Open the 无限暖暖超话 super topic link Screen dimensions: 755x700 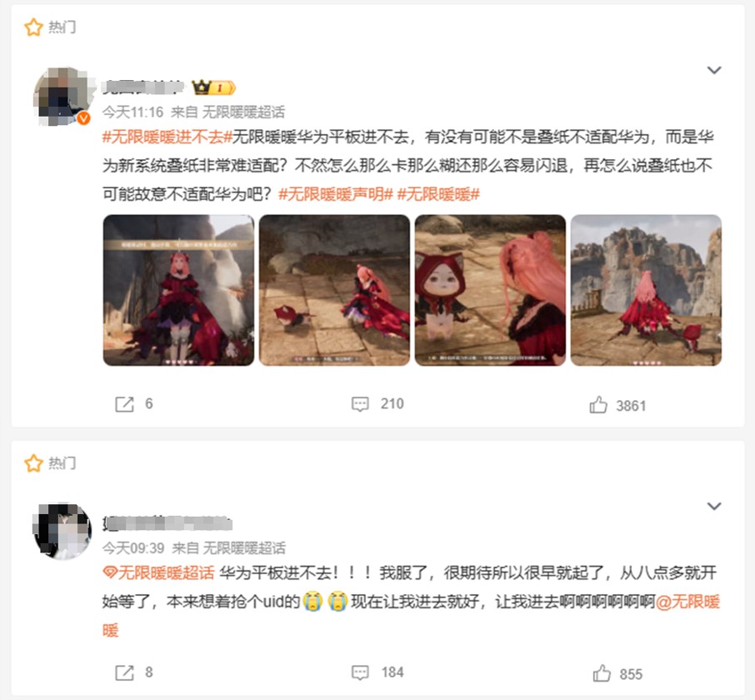(x=158, y=572)
